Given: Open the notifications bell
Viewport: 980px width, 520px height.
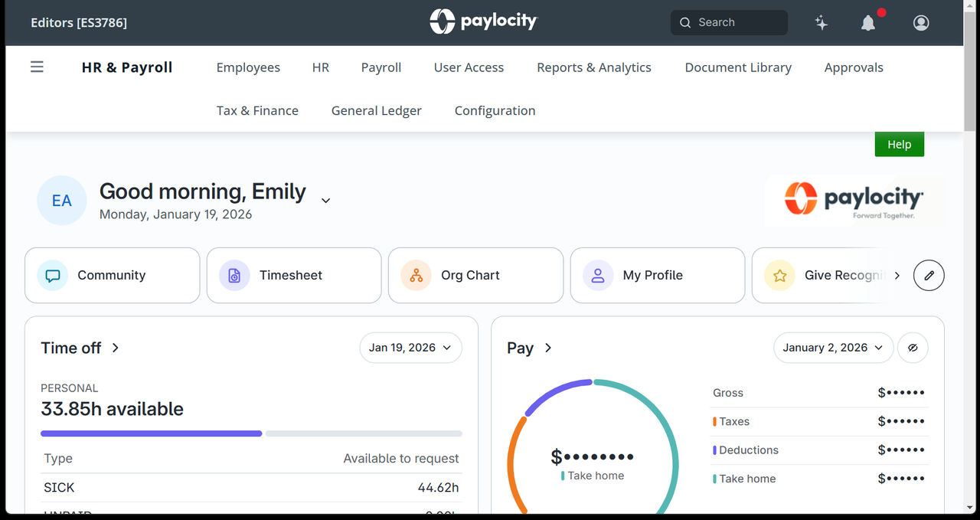Looking at the screenshot, I should (867, 23).
